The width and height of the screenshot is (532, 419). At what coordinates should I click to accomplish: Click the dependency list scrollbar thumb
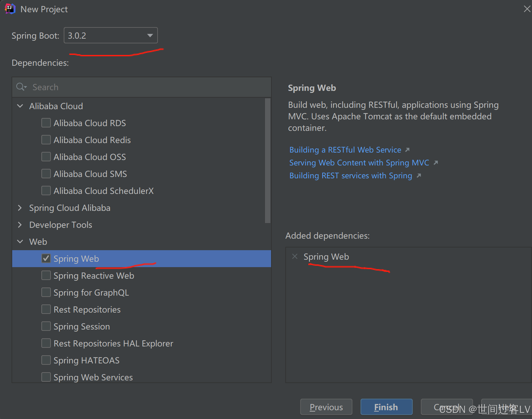268,161
